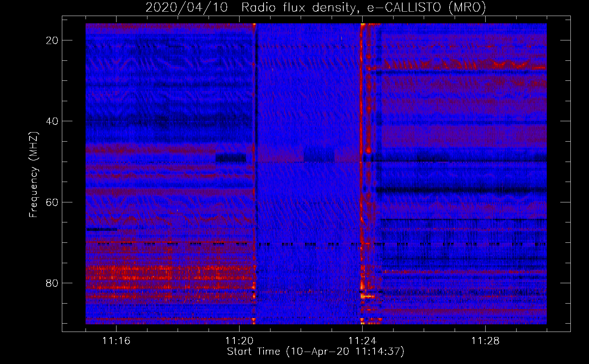Screen dimensions: 589x364
Task: Click the bright vertical burst at 11:24
Action: 363,174
